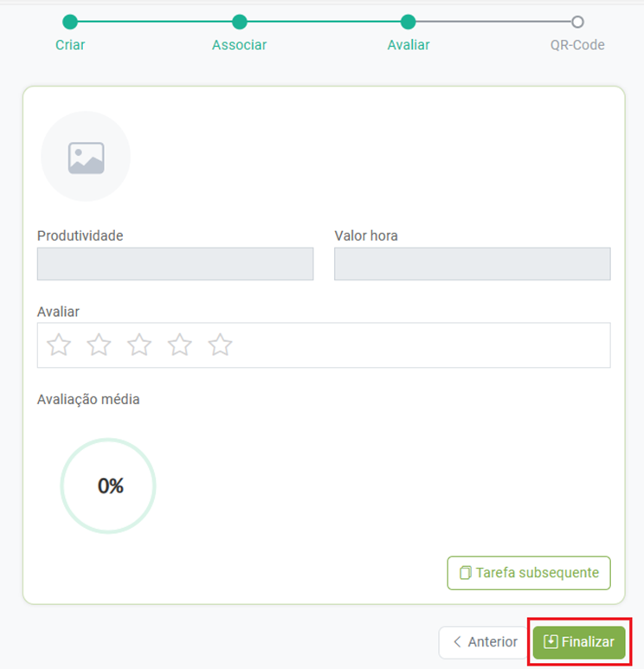Image resolution: width=644 pixels, height=669 pixels.
Task: Click the Tarefa subsequente button
Action: 529,573
